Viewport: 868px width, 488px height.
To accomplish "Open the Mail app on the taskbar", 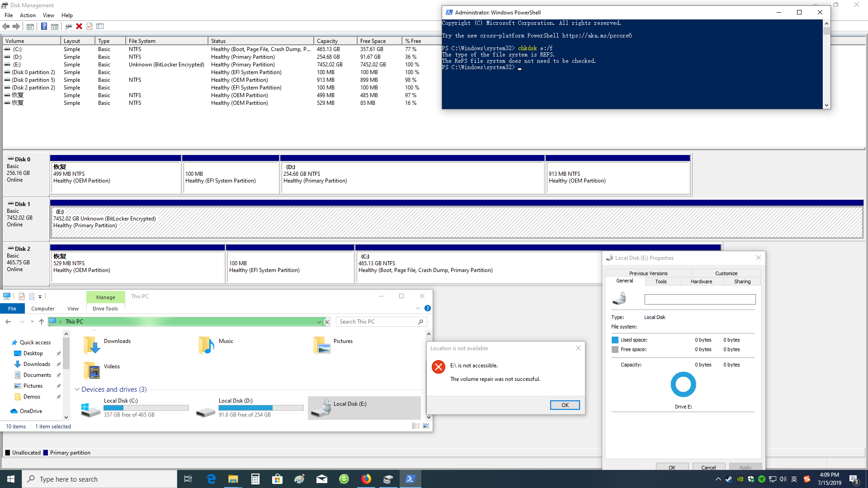I will point(322,479).
